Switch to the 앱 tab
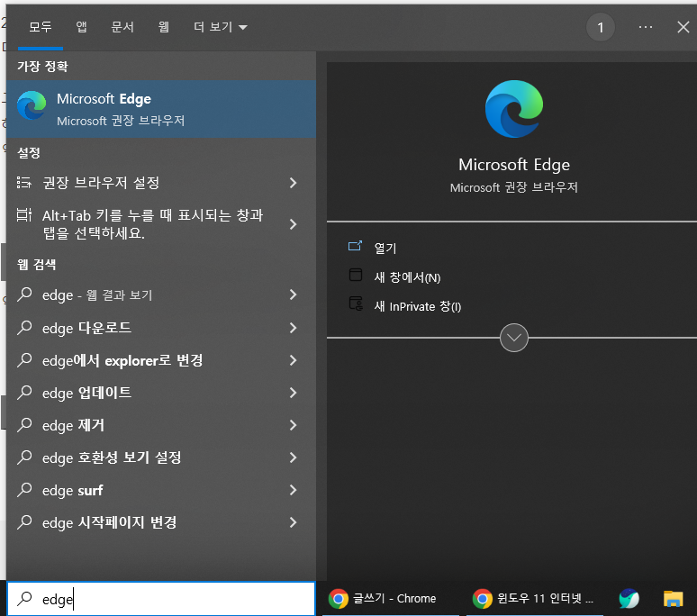Viewport: 697px width, 616px height. pos(81,27)
